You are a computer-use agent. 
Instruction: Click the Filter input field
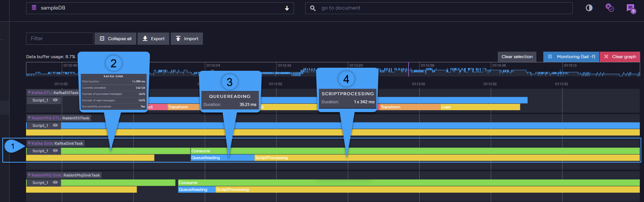click(x=60, y=39)
